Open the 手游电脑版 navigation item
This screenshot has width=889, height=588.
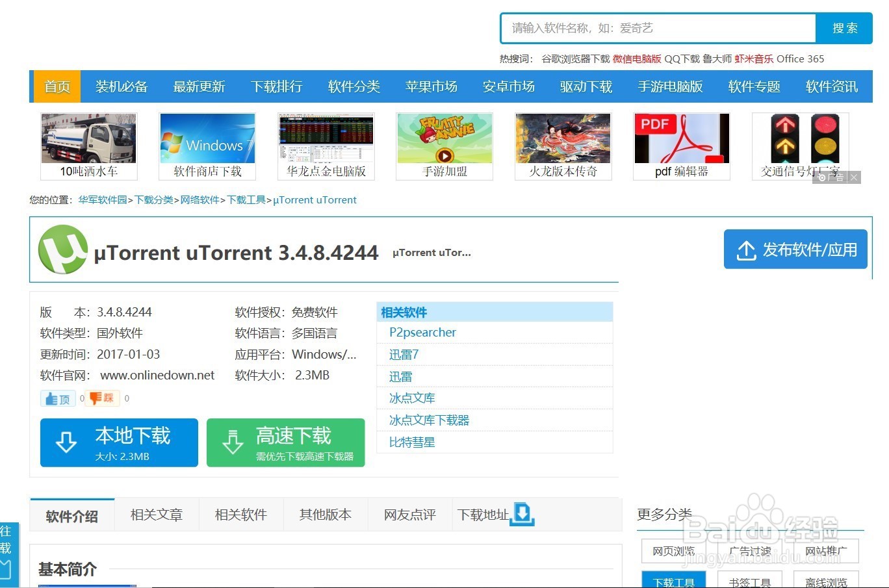(x=670, y=86)
